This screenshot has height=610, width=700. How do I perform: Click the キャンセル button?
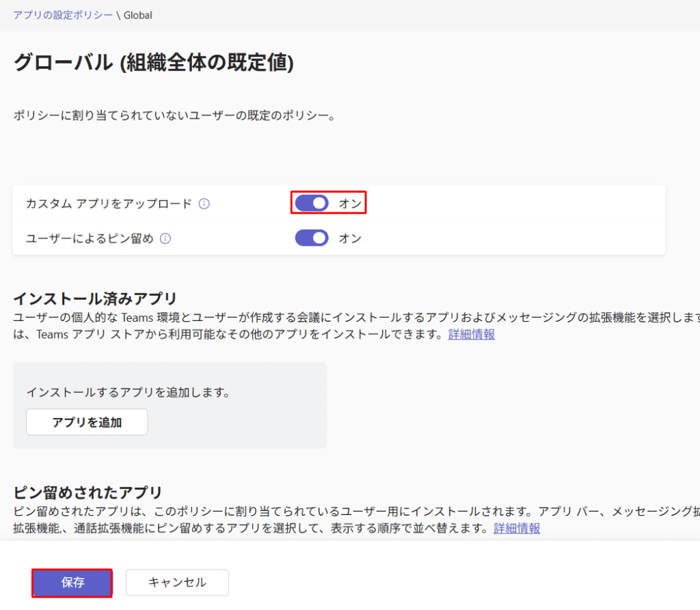[177, 583]
